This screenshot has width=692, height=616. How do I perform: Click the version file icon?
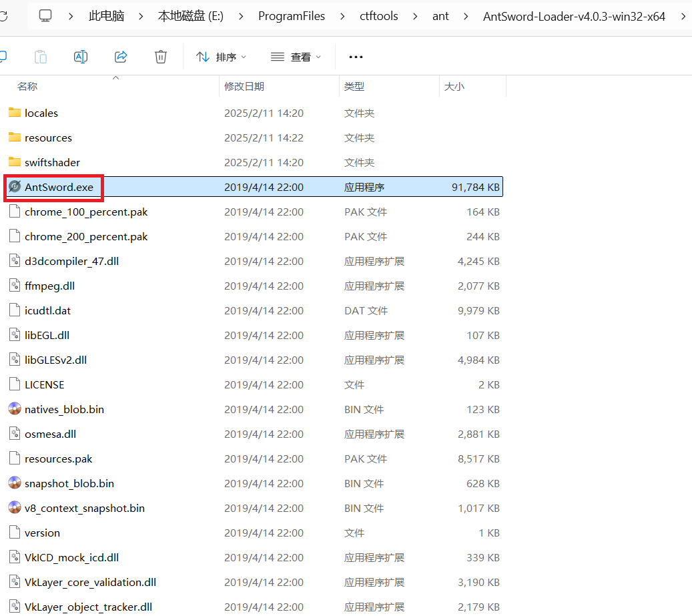pos(15,533)
